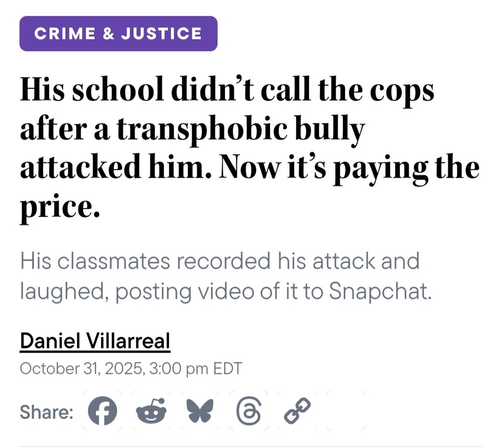Click the word 'Snapchat' in the subheading

380,291
